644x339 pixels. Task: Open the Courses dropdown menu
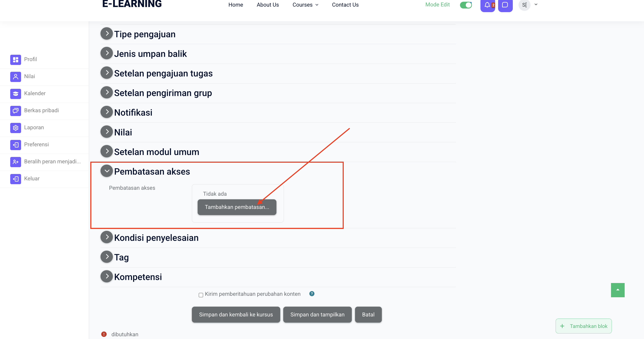pos(305,5)
